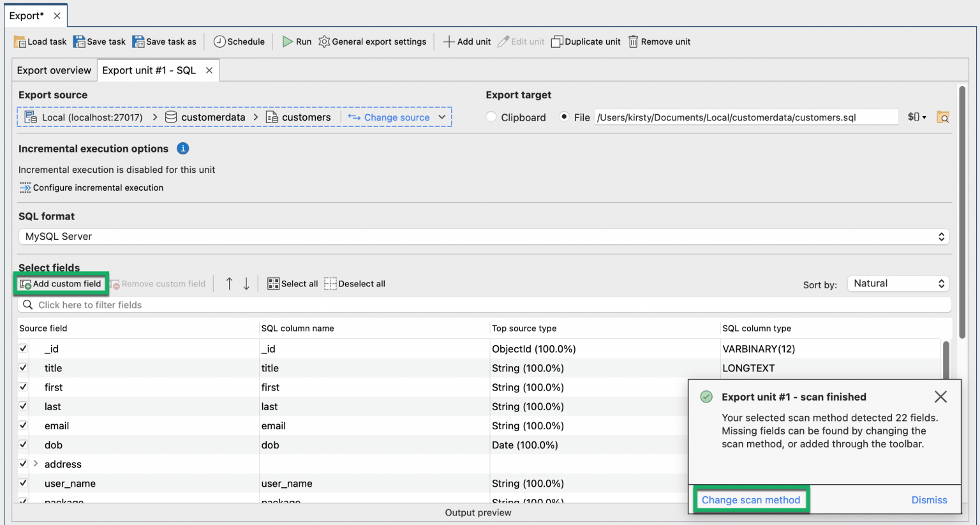This screenshot has height=525, width=980.
Task: Open the Schedule clock icon
Action: click(x=219, y=41)
